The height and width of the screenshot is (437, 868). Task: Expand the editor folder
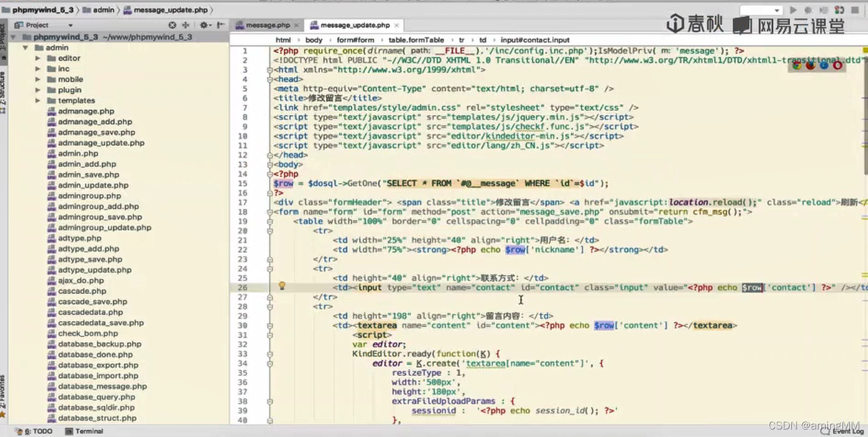38,58
